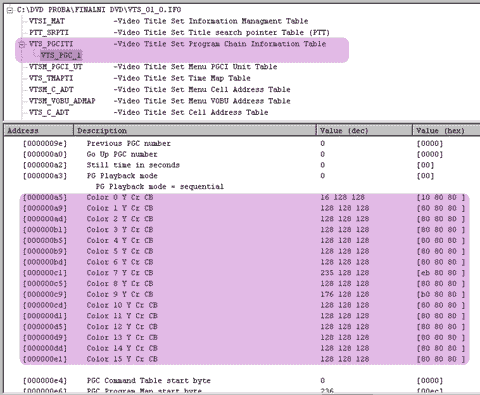Select the Color 0 Y Cr CB row
This screenshot has width=480, height=395.
click(244, 197)
